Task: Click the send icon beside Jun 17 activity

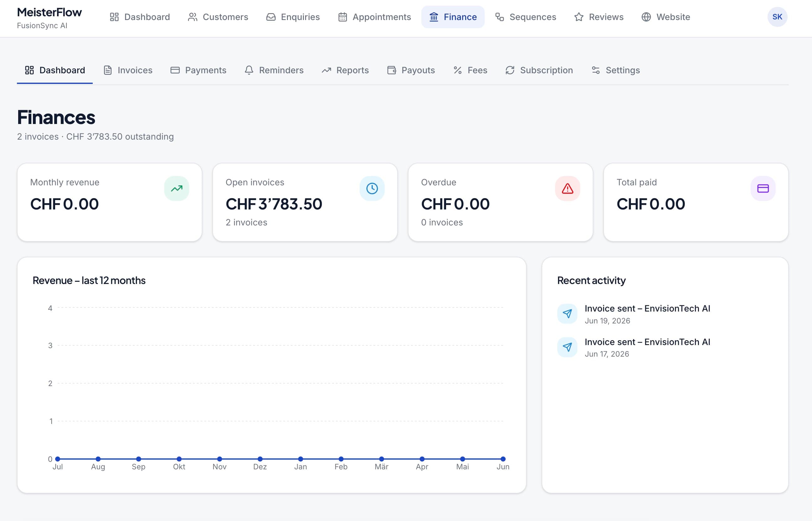Action: coord(567,347)
